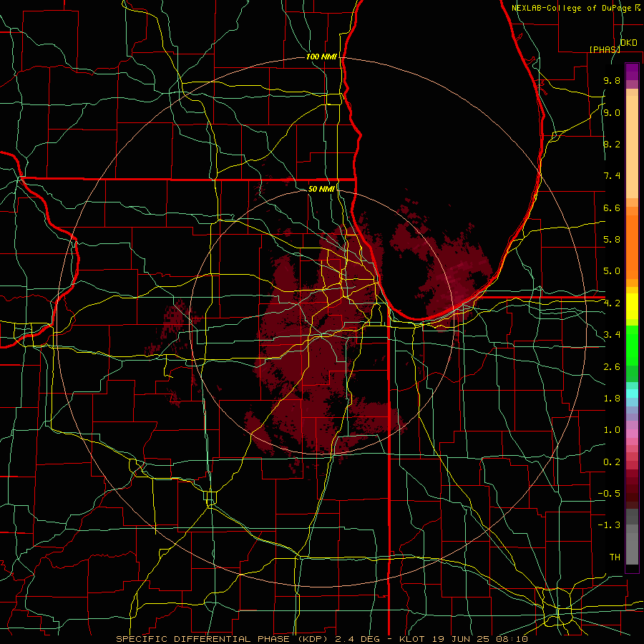Click the -0.5 value on the scale
This screenshot has width=644, height=644.
click(609, 494)
